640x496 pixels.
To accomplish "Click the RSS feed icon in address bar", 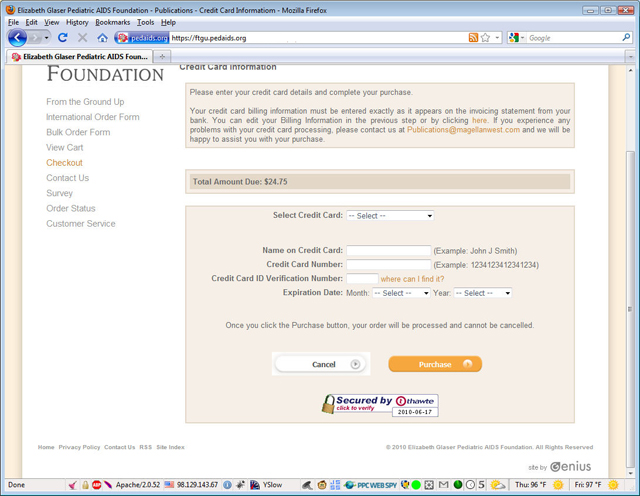I will click(x=473, y=38).
